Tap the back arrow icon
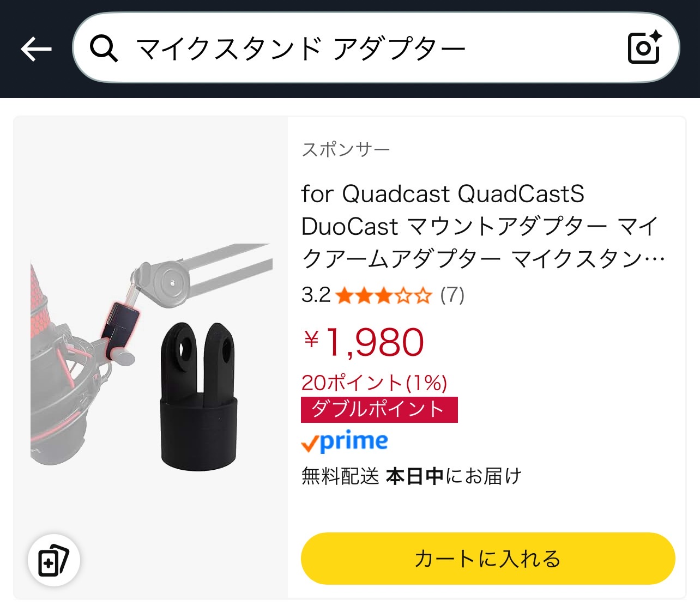This screenshot has height=612, width=700. tap(36, 49)
